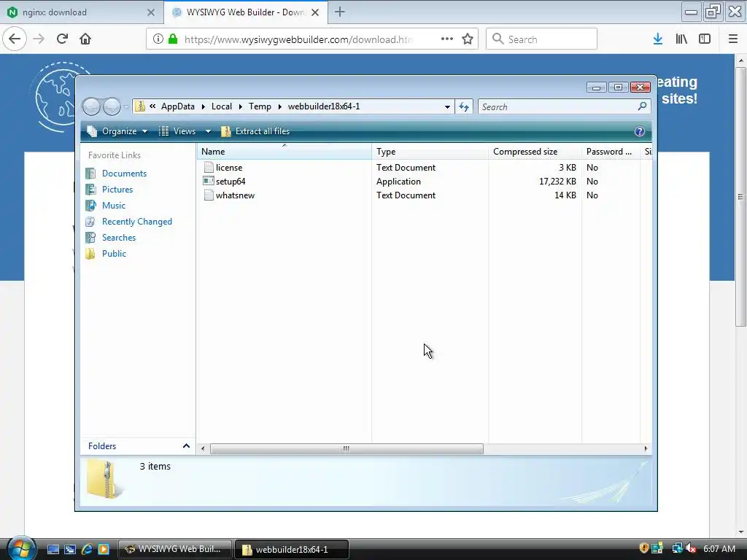
Task: Expand arrow after Local breadcrumb
Action: (241, 106)
